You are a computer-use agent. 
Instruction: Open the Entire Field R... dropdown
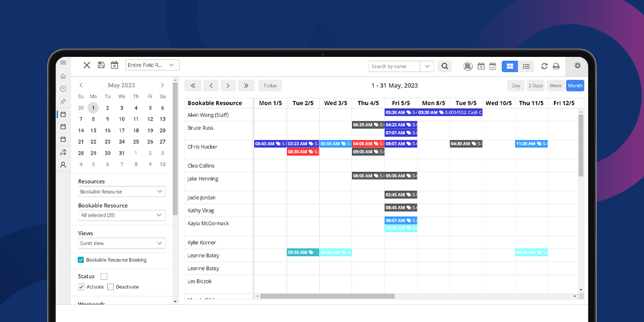point(152,65)
